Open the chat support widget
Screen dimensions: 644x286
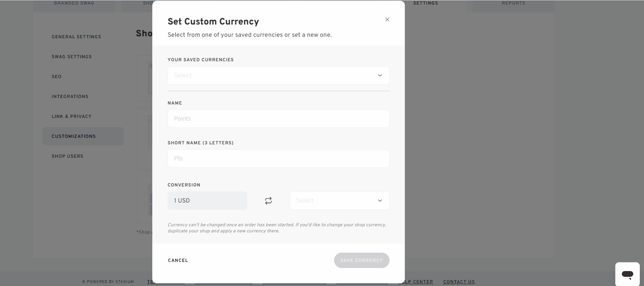627,274
